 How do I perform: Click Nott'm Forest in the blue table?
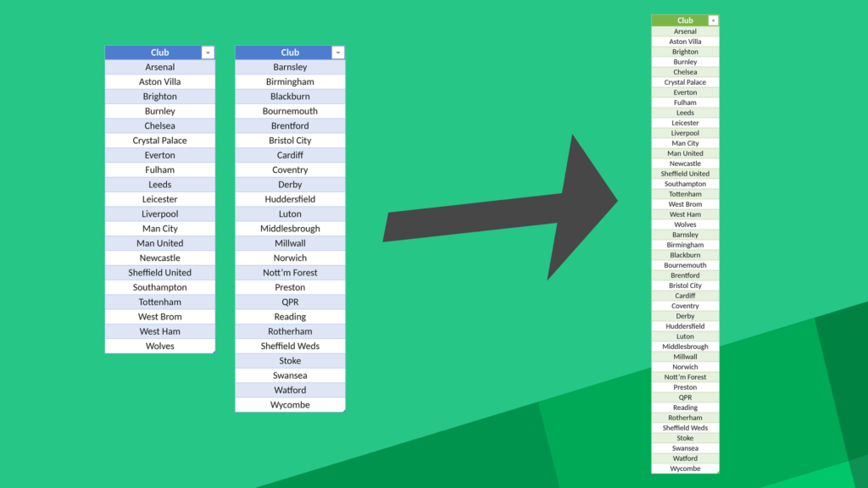coord(290,273)
